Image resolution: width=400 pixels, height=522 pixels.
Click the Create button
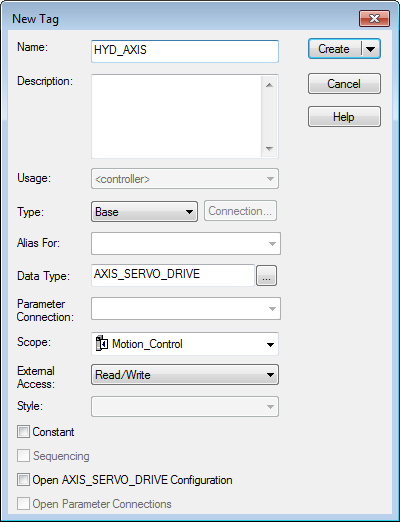334,49
